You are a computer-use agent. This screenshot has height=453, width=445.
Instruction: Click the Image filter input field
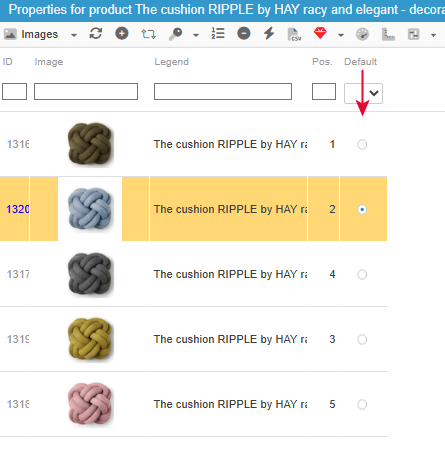pos(86,92)
